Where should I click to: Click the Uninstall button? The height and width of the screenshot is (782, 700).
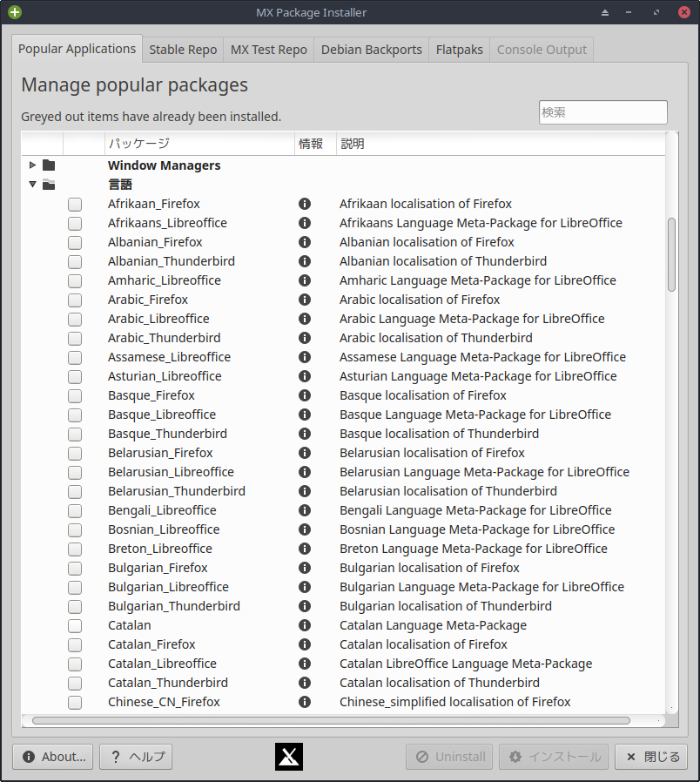click(449, 757)
